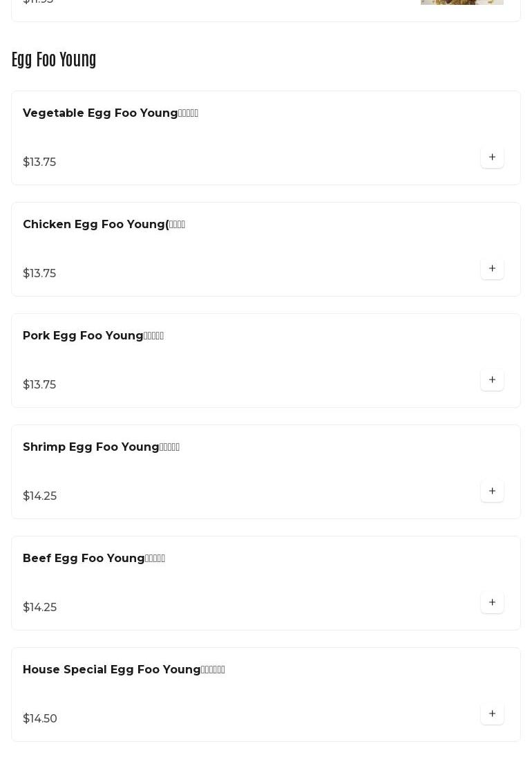Open the Beef Egg Foo Young item title
Screen dimensions: 532x766
pyautogui.click(x=94, y=559)
